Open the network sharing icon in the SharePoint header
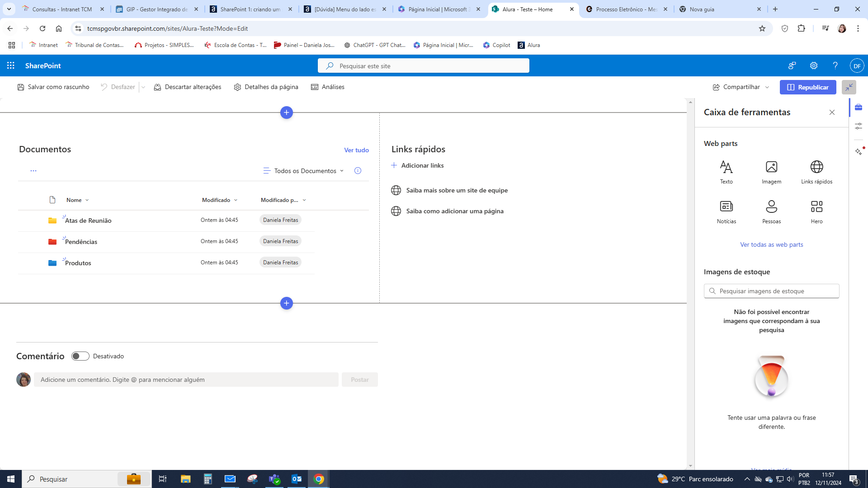The height and width of the screenshot is (488, 868). tap(792, 66)
